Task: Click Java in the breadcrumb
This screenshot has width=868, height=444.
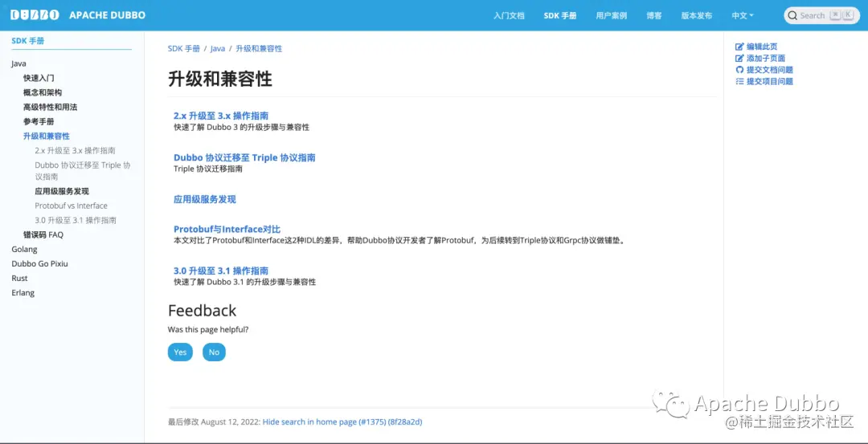Action: [x=218, y=49]
